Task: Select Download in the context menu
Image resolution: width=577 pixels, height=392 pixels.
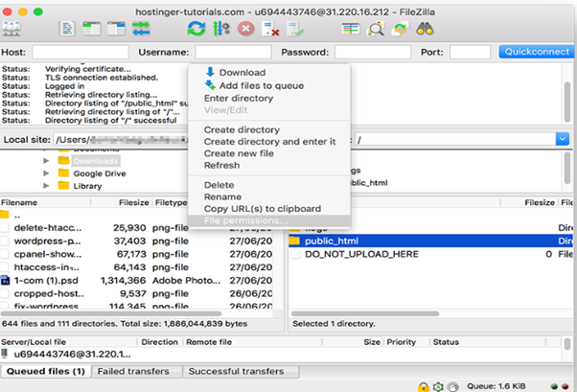Action: point(242,73)
